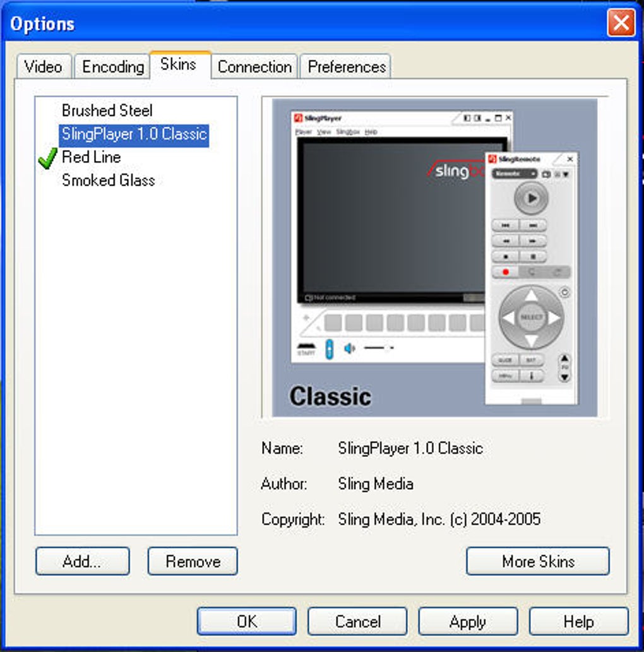Image resolution: width=644 pixels, height=652 pixels.
Task: Click the green checkmark beside Red Line
Action: 48,158
